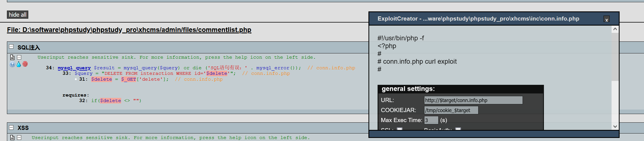Image resolution: width=644 pixels, height=141 pixels.
Task: Click the mysql_query function link
Action: tap(74, 68)
